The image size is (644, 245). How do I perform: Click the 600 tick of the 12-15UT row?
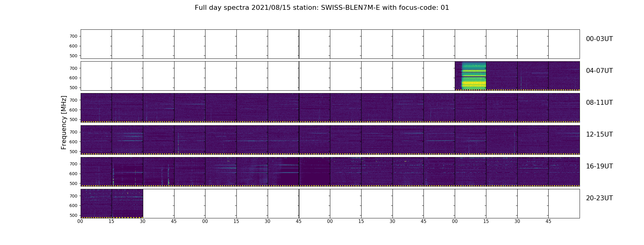(x=74, y=142)
